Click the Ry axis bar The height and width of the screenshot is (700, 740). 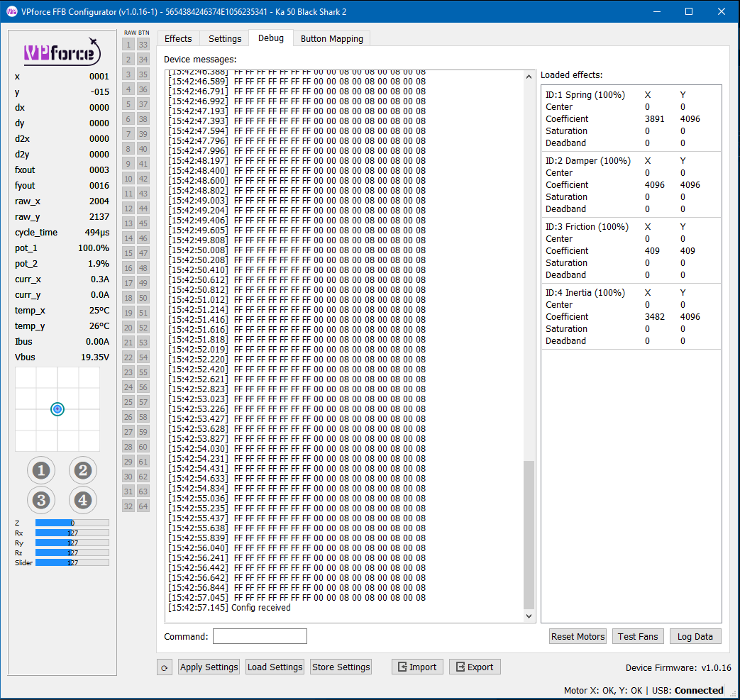(72, 543)
